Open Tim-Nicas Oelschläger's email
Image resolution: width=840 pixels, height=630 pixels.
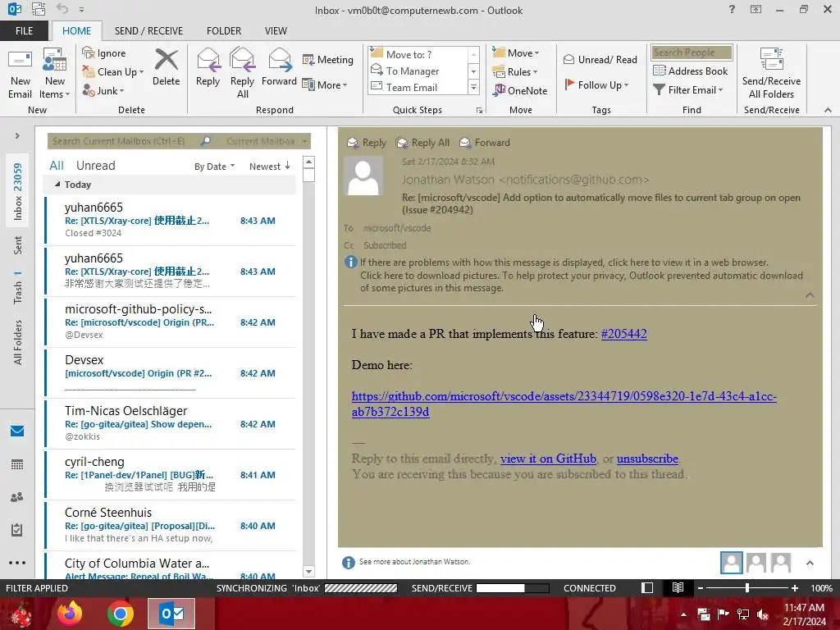coord(171,424)
